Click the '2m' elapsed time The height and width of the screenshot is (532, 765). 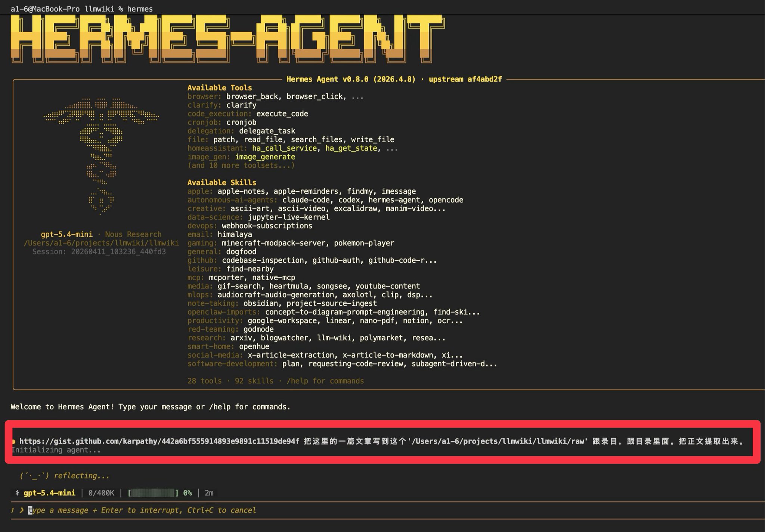209,493
